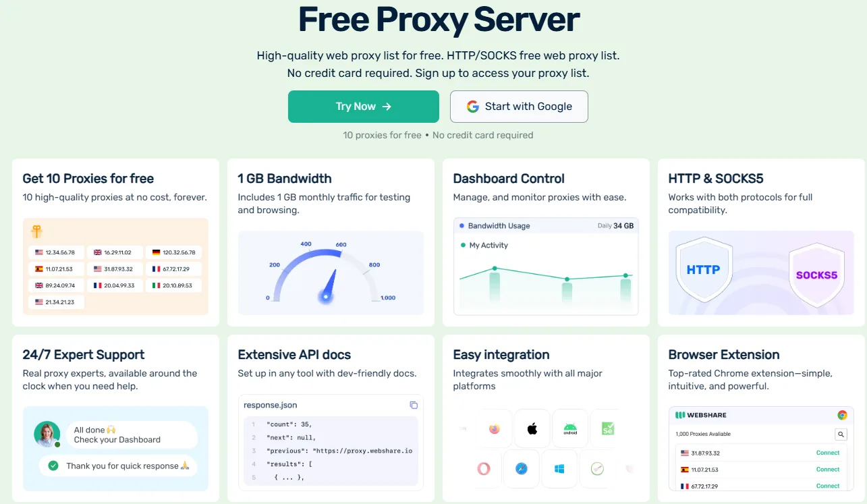
Task: Click the response.json file name
Action: 271,405
